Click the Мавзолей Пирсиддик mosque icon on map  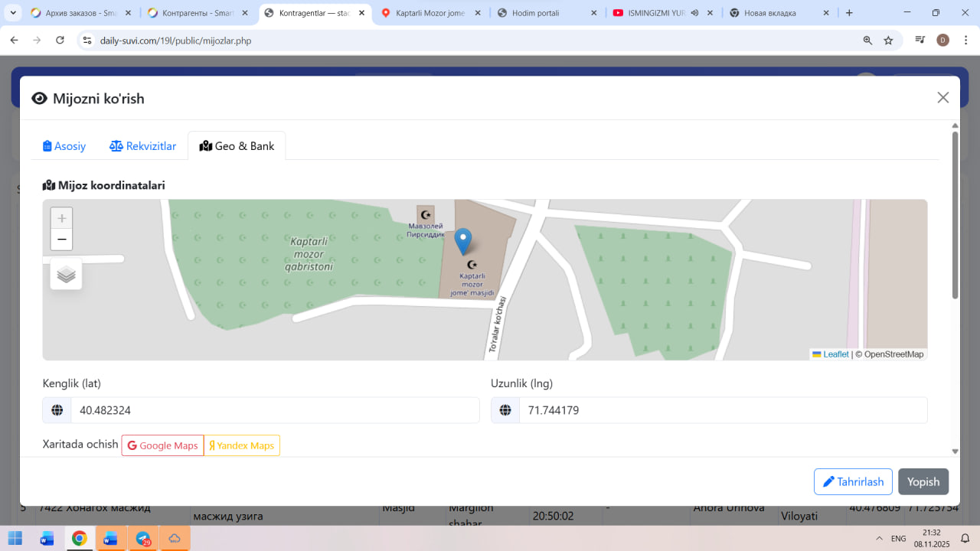426,214
